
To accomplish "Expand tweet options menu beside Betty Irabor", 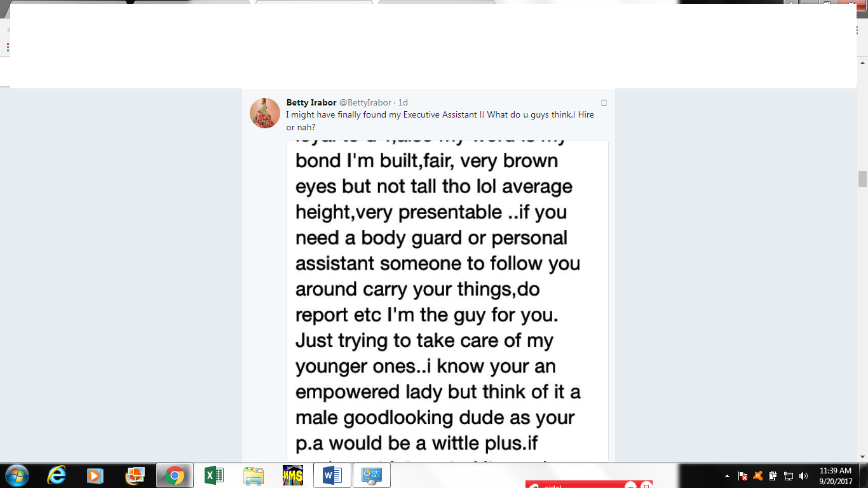I will point(604,103).
